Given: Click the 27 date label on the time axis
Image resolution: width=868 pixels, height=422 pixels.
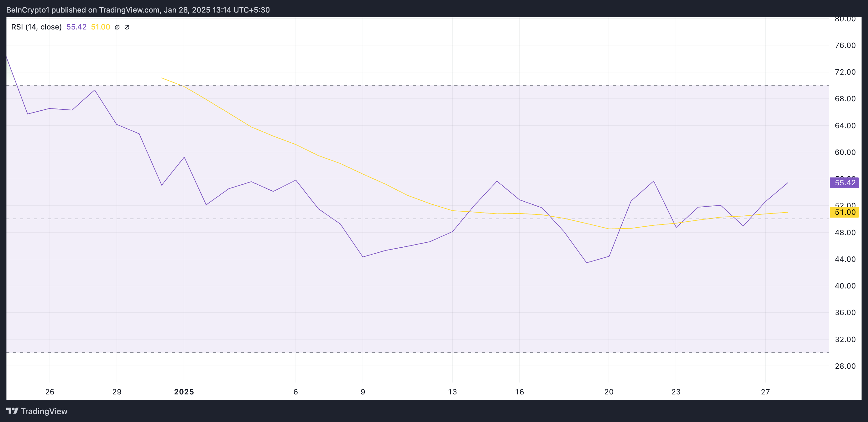Looking at the screenshot, I should tap(765, 392).
